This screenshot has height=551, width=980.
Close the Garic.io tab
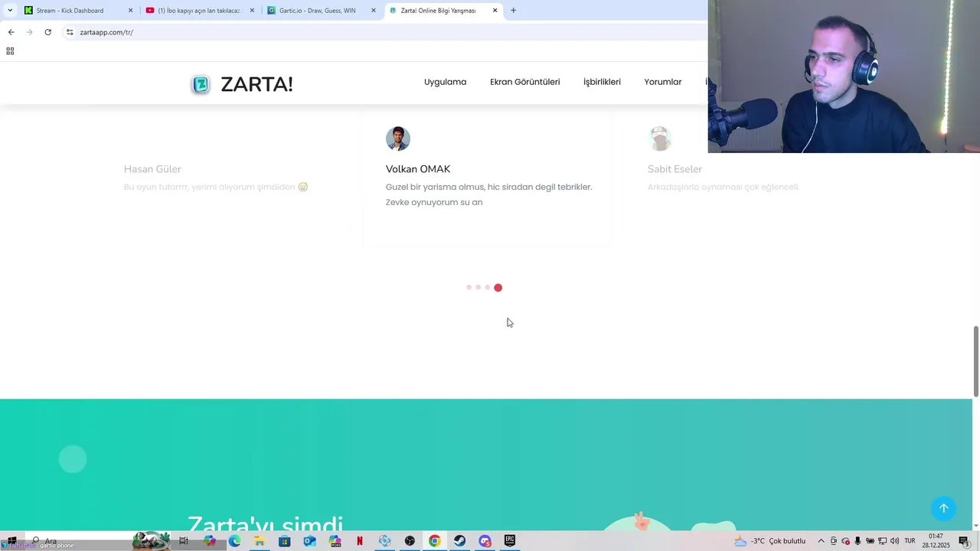374,11
